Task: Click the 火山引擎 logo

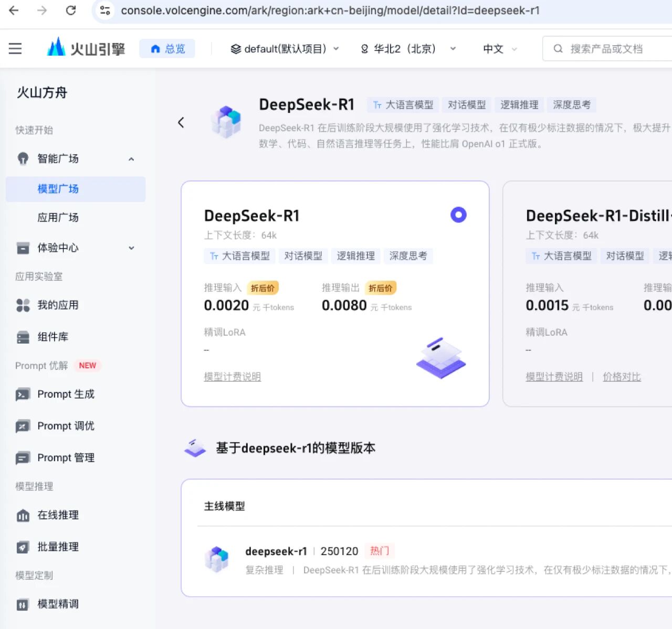Action: (86, 48)
